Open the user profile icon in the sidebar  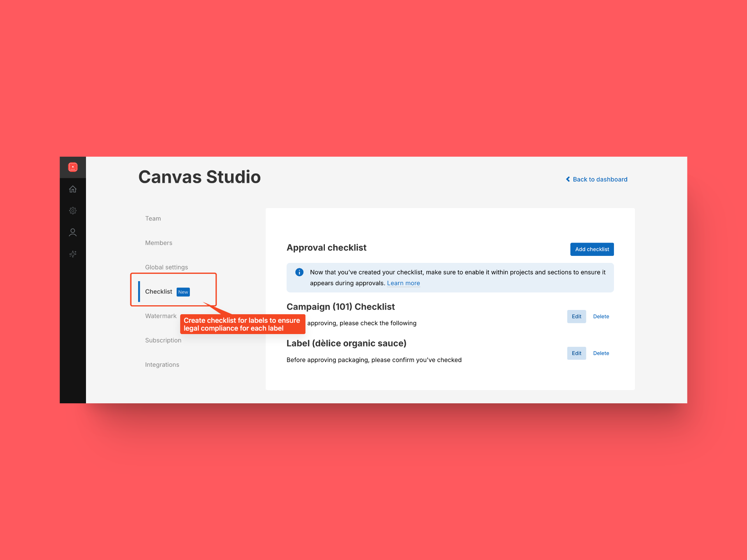click(x=73, y=232)
